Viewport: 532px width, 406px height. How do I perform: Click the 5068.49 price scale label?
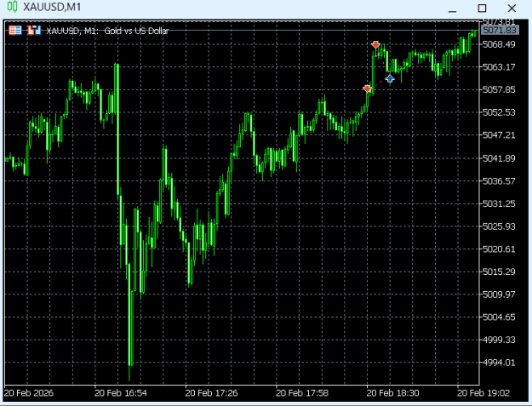click(x=499, y=44)
